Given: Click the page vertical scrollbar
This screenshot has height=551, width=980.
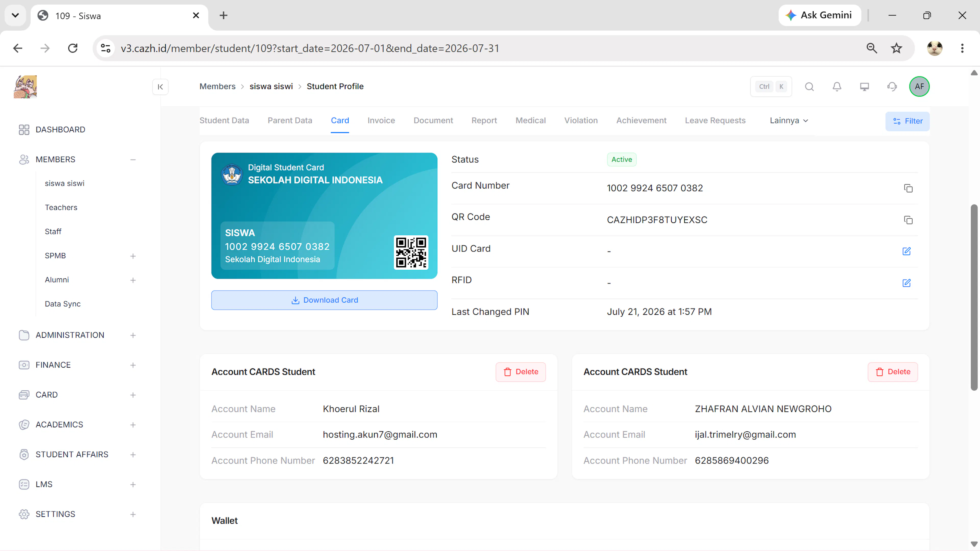Looking at the screenshot, I should 974,297.
